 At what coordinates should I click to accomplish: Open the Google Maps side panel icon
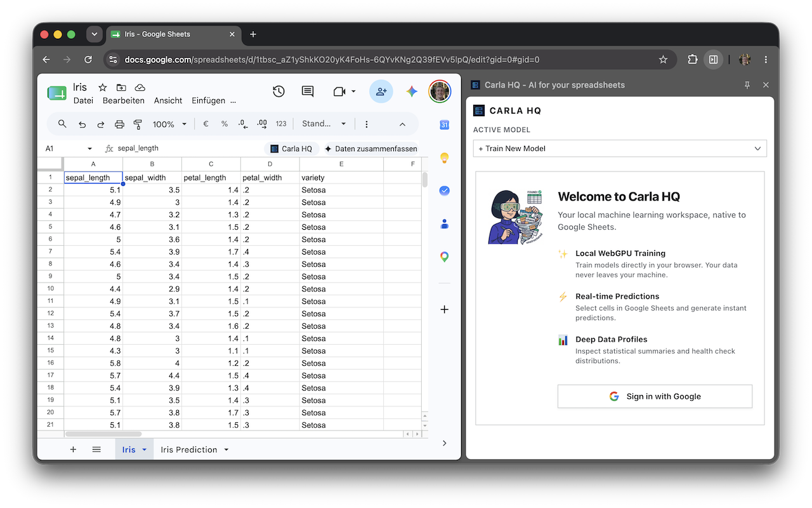click(445, 257)
